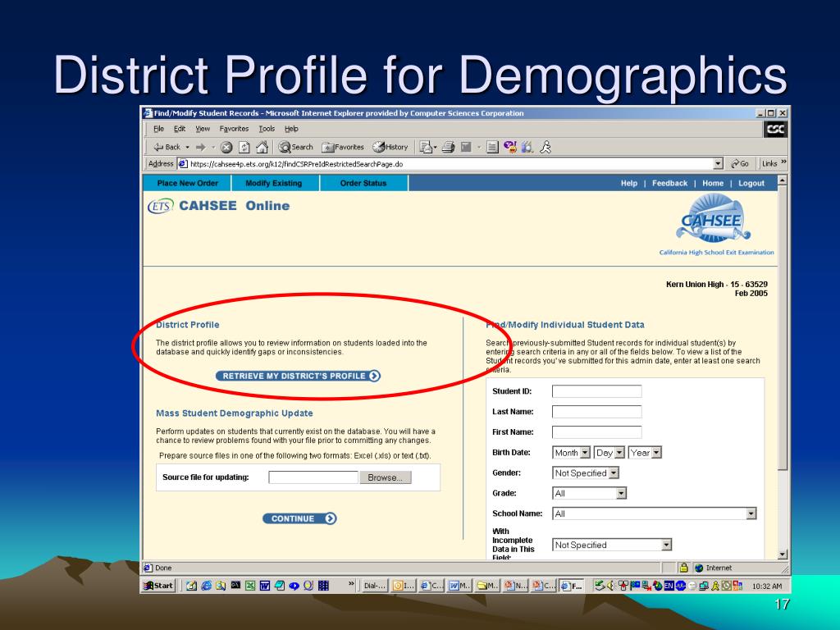
Task: Click the Print icon in toolbar
Action: pyautogui.click(x=448, y=147)
